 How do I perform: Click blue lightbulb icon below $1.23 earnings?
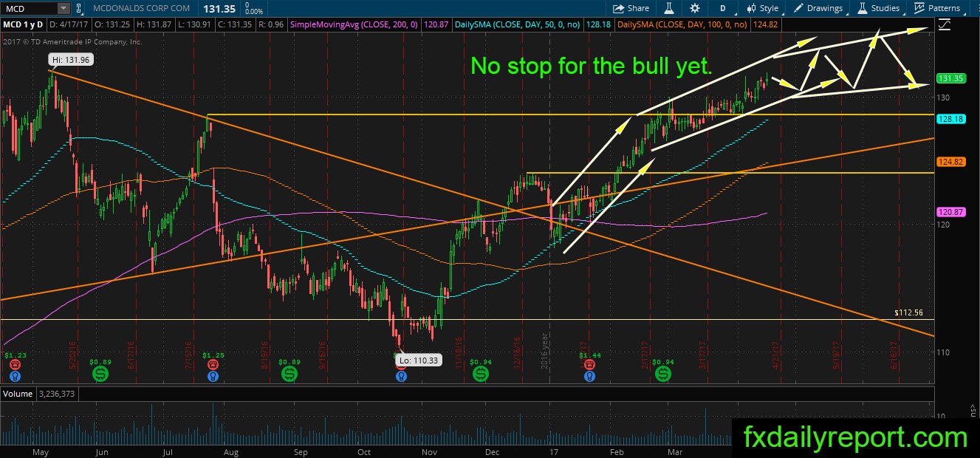16,376
